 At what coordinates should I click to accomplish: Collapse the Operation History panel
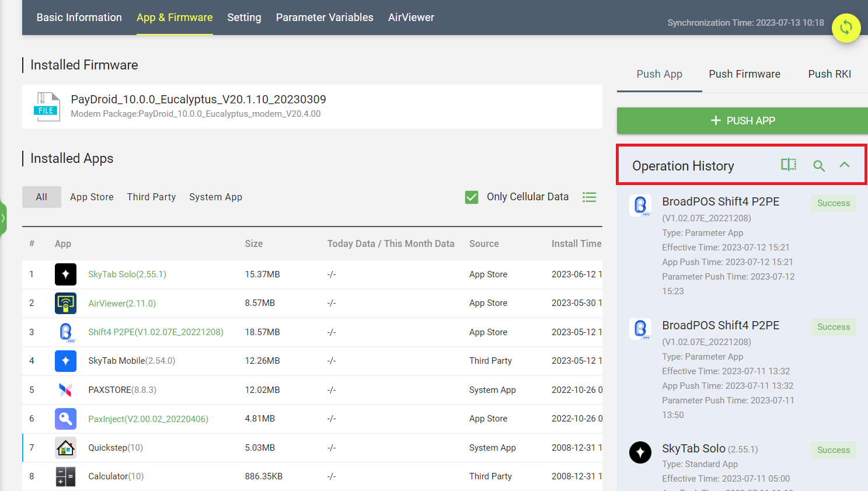(844, 165)
